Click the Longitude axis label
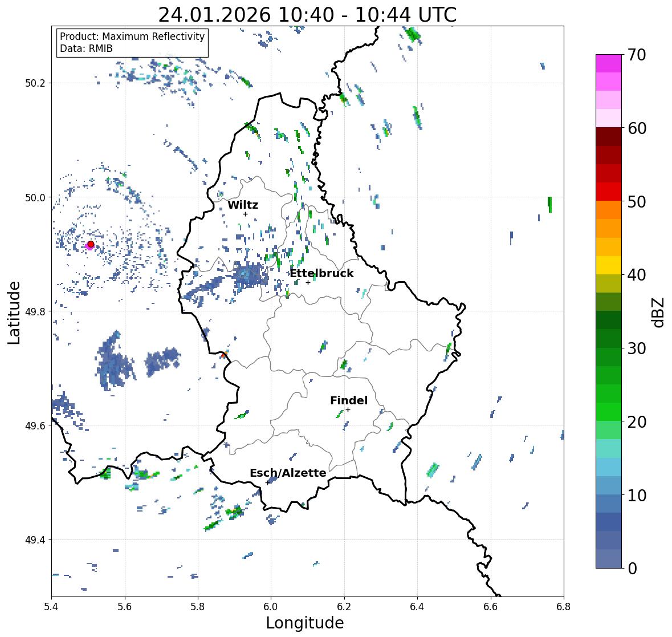The height and width of the screenshot is (637, 672). pos(305,623)
